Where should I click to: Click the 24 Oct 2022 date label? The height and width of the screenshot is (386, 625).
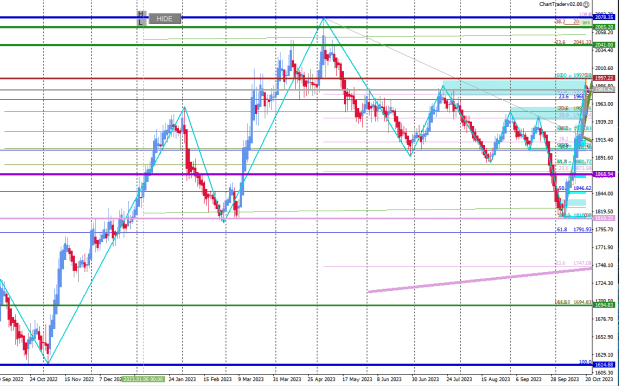43,379
